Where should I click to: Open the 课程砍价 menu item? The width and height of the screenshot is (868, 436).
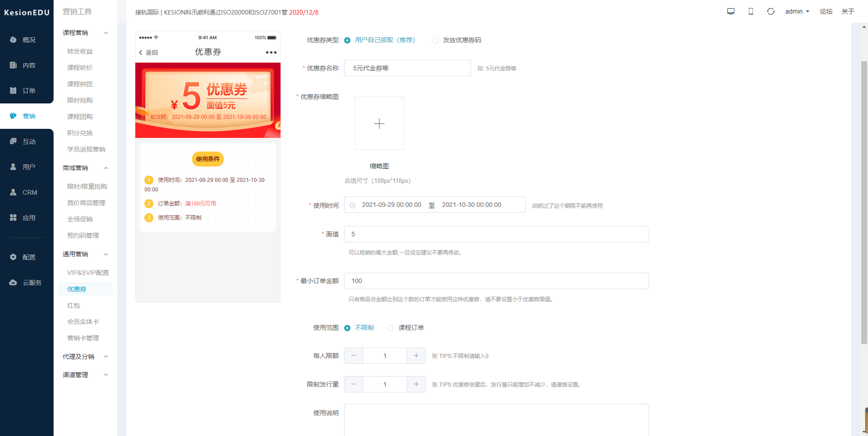[80, 68]
